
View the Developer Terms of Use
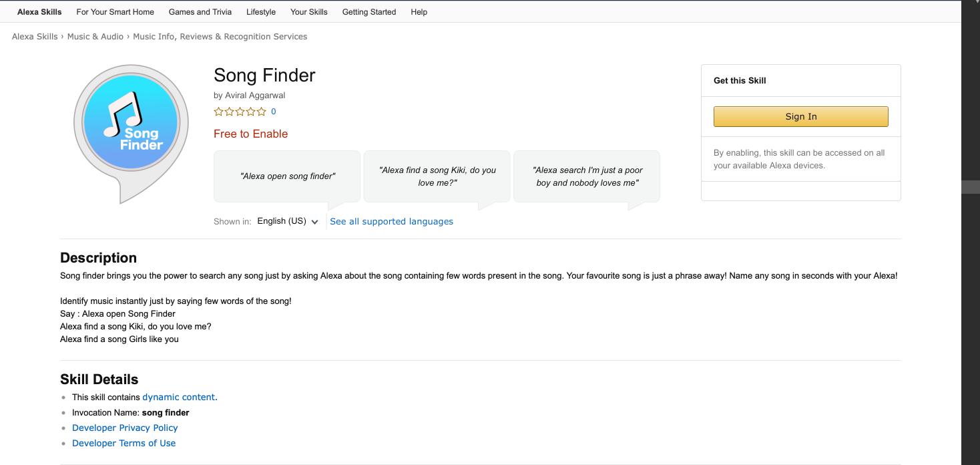[x=124, y=443]
